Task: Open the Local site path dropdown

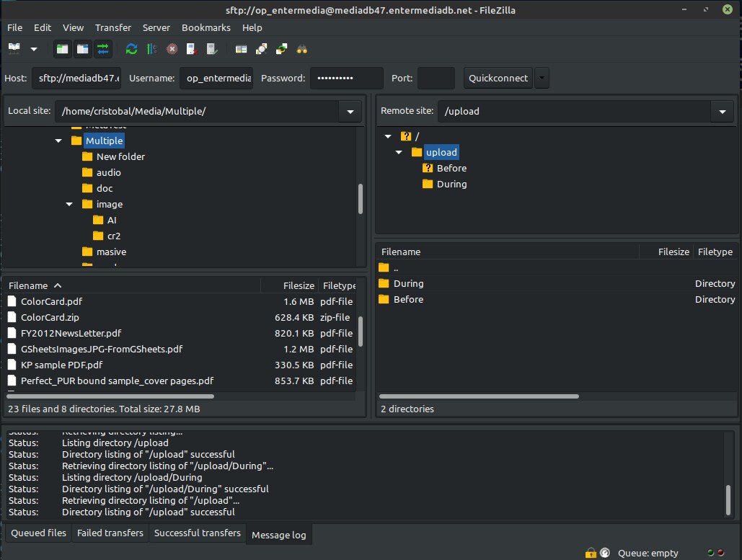Action: tap(350, 111)
